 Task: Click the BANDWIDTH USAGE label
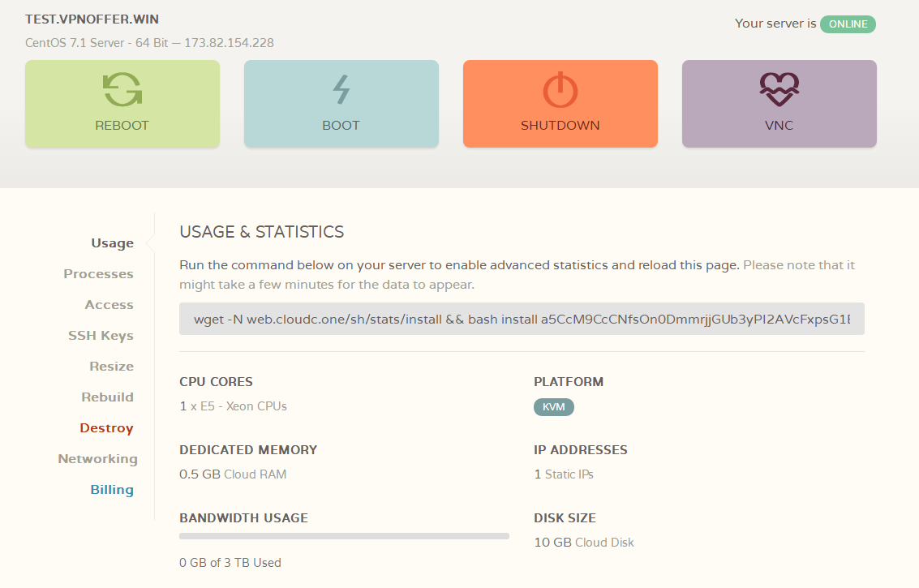pos(244,517)
